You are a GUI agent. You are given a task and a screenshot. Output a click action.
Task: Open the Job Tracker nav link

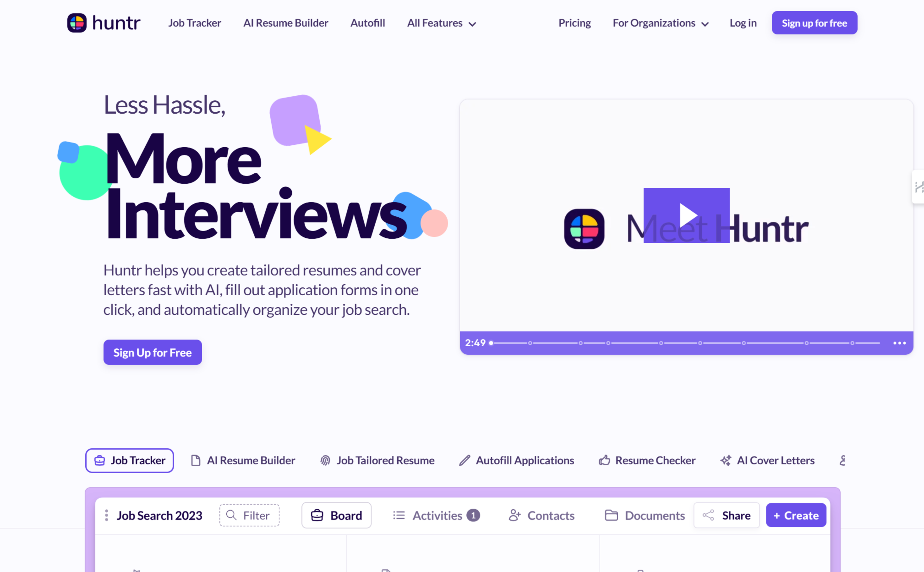[x=194, y=23]
